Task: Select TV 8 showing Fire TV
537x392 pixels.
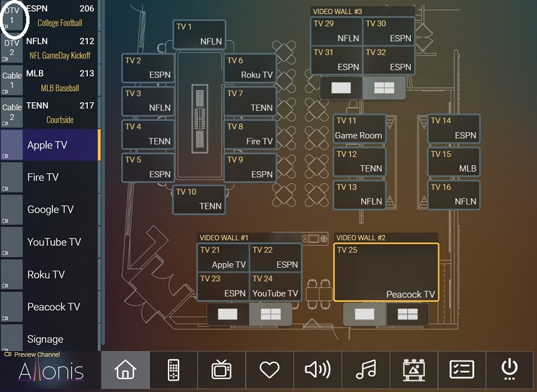Action: pyautogui.click(x=250, y=134)
